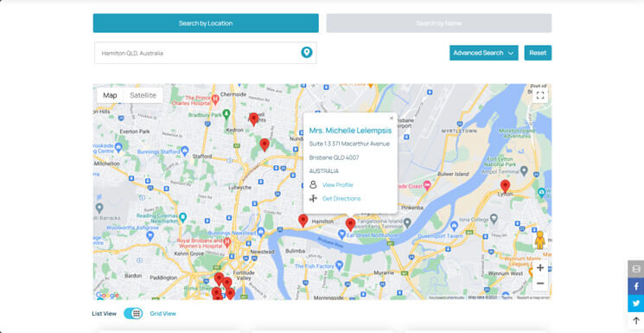Click the Prince Charles Hospital map icon
644x333 pixels.
tap(214, 99)
